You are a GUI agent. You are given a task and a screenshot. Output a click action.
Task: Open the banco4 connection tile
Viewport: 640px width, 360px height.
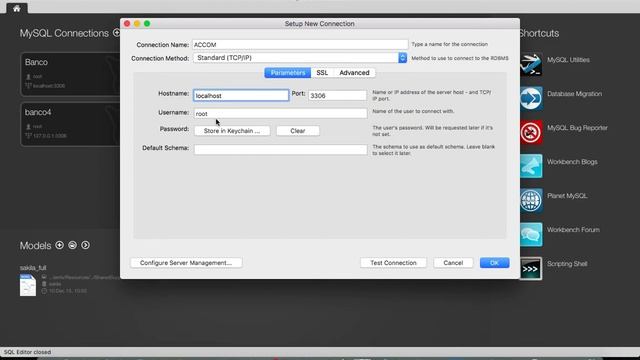pos(70,124)
